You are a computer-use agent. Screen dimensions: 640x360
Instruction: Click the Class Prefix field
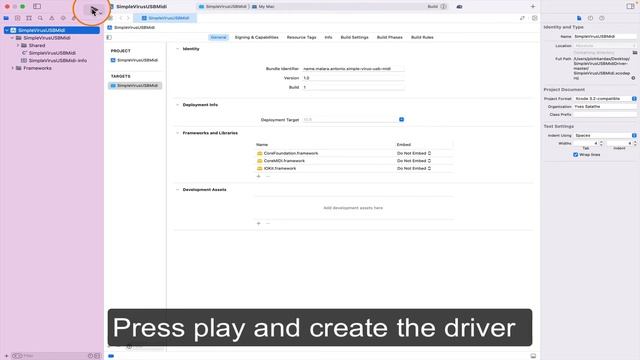coord(605,115)
